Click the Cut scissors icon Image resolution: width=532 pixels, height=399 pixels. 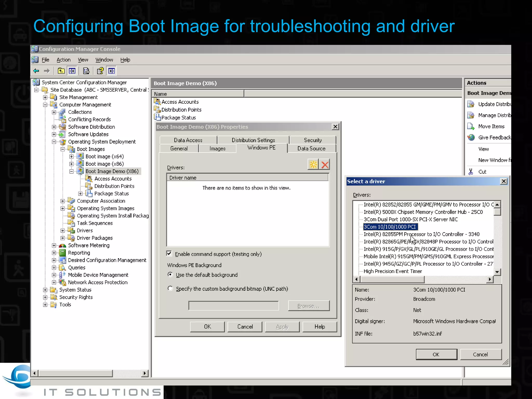click(471, 172)
